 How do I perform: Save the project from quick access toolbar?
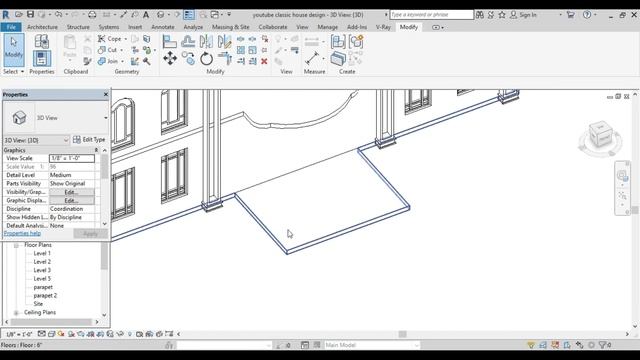pos(30,15)
